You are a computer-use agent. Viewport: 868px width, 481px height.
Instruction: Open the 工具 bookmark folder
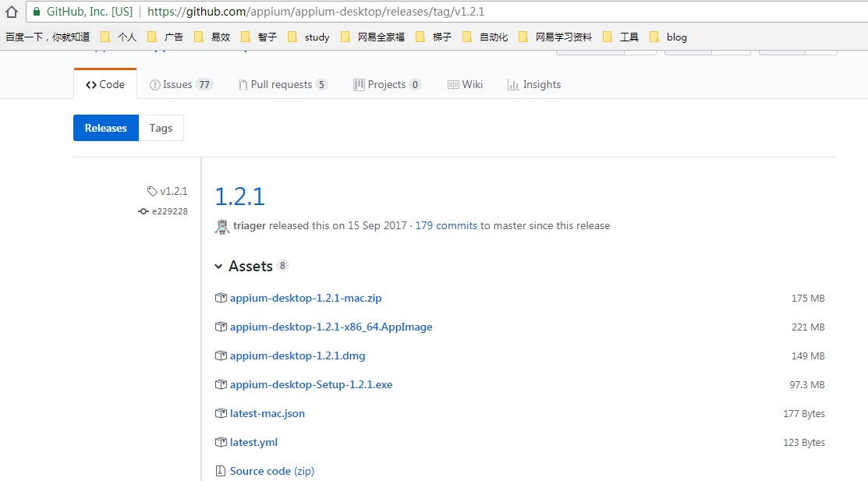pyautogui.click(x=621, y=37)
